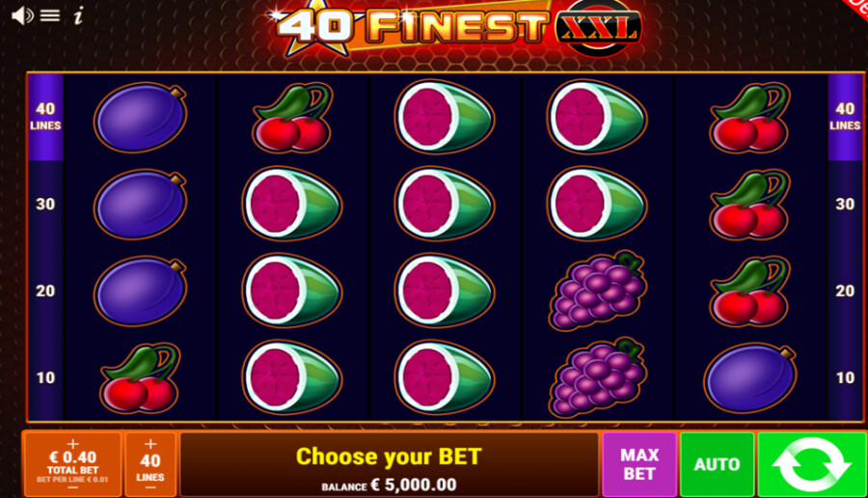Decrease the number of lines with minus

tap(150, 488)
